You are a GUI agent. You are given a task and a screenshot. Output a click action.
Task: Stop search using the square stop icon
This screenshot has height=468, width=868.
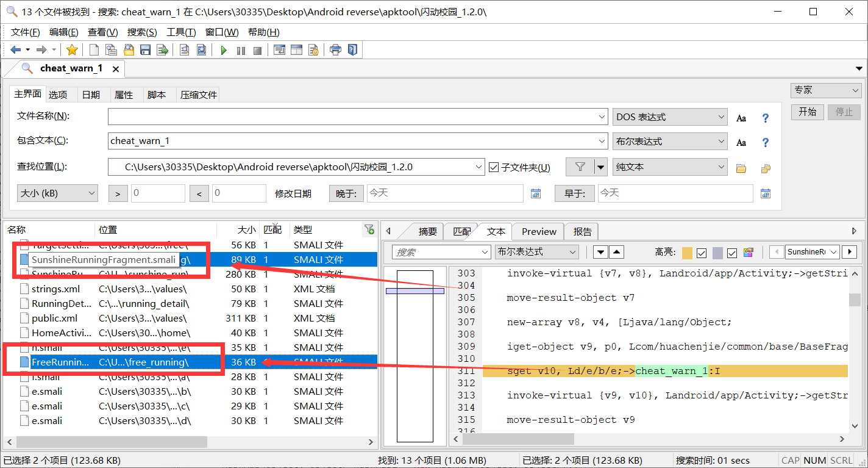pos(258,50)
